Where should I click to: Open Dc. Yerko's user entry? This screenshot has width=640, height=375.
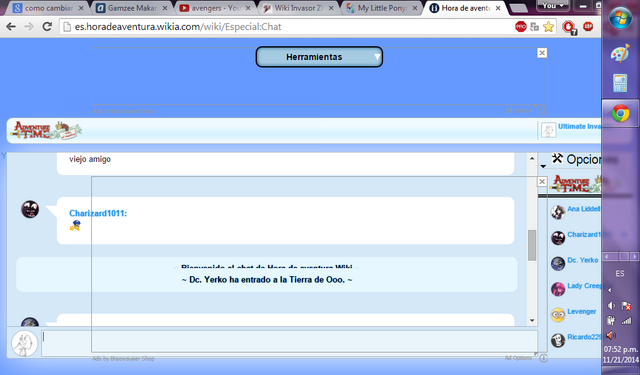[x=576, y=262]
